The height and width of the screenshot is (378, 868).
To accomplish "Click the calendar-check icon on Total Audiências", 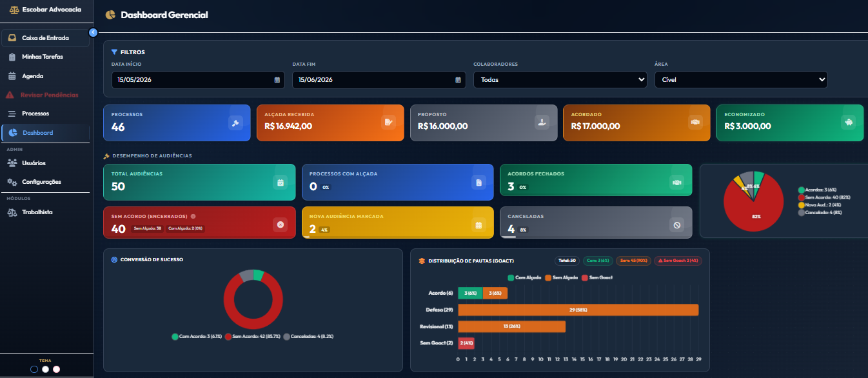I will [280, 183].
